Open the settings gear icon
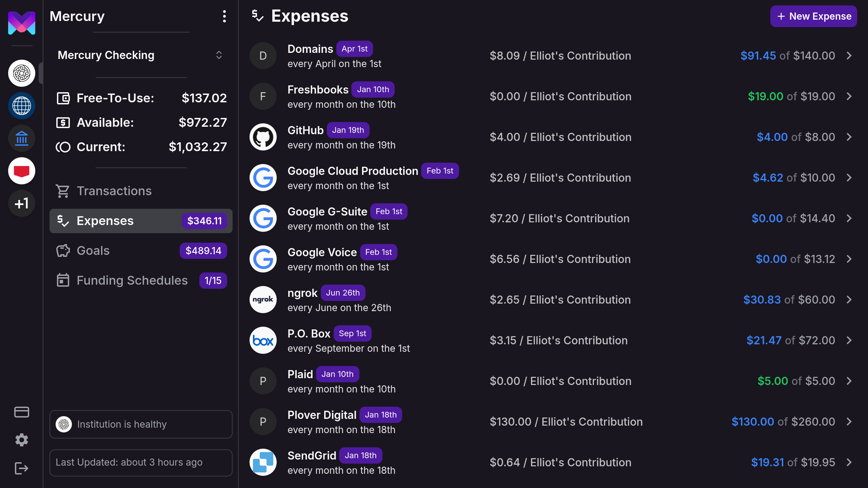The image size is (868, 488). (22, 440)
